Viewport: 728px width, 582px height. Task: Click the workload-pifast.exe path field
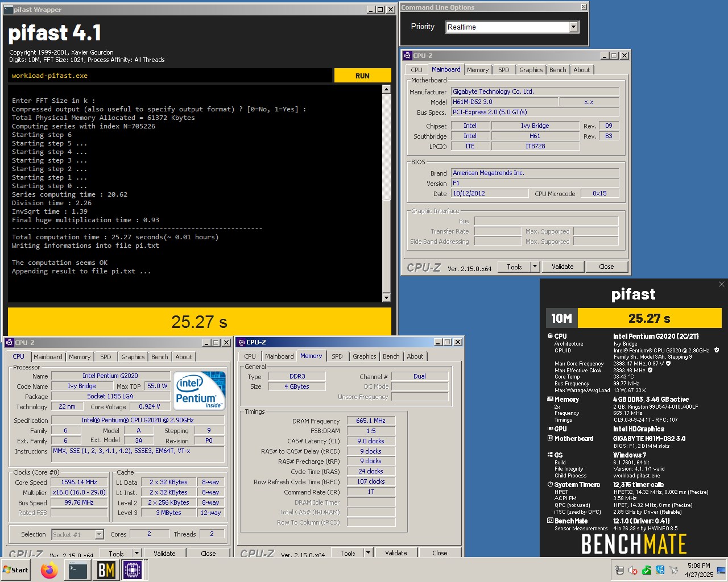(x=170, y=76)
